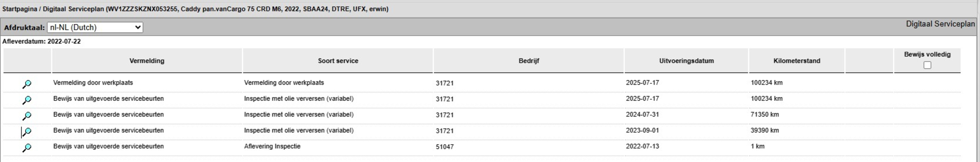Sort by the Soort service column header
The width and height of the screenshot is (980, 162).
point(338,61)
